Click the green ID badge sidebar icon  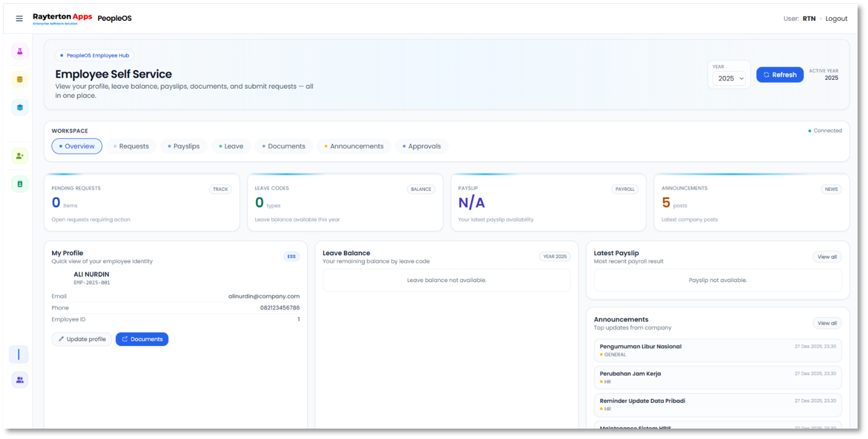click(x=20, y=184)
